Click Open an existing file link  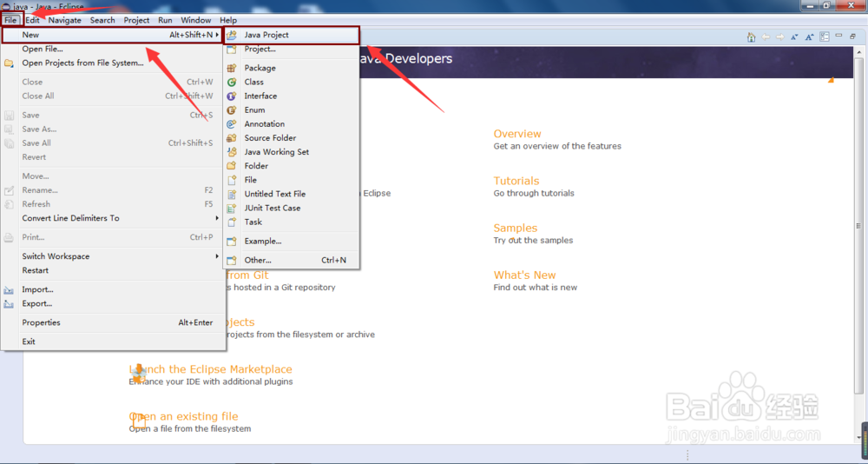tap(183, 416)
